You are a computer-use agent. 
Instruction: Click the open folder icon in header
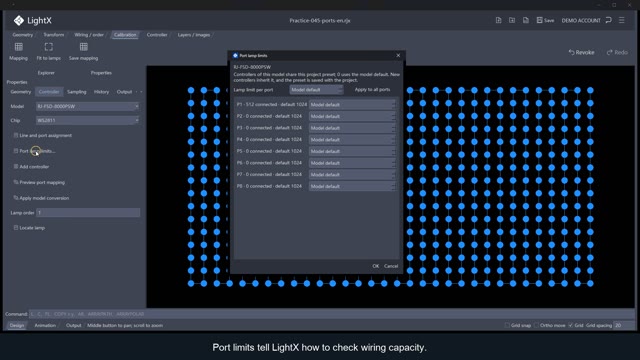tap(512, 20)
